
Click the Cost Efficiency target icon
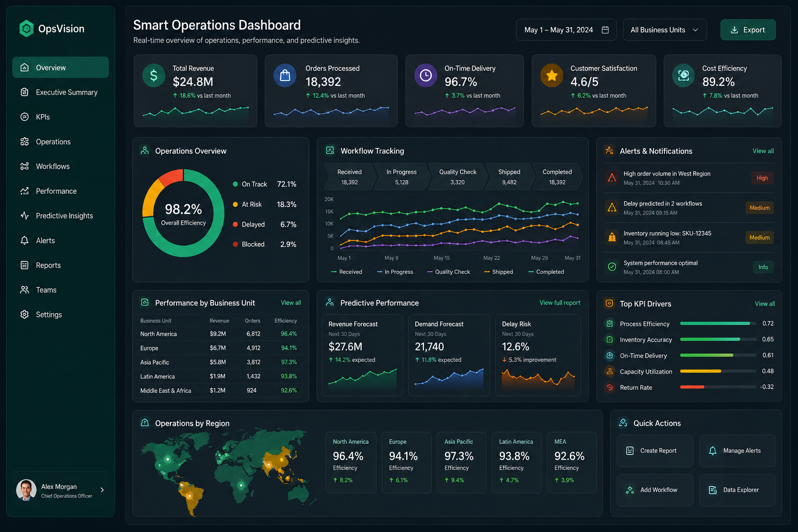[x=684, y=75]
